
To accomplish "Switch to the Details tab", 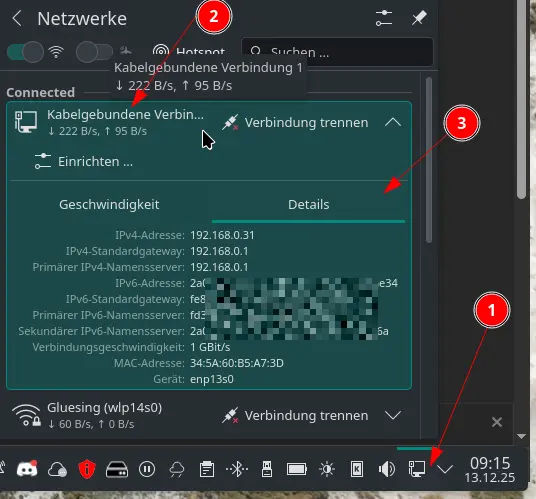I will pyautogui.click(x=308, y=204).
